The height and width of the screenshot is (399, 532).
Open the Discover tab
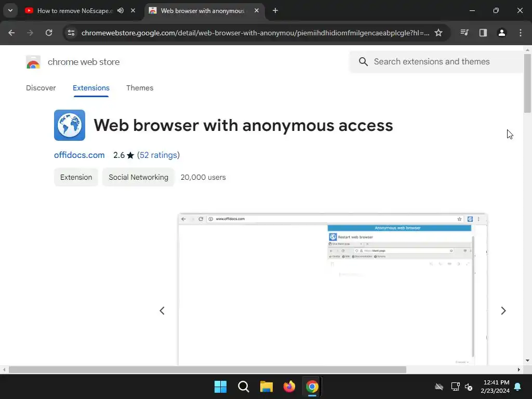[x=41, y=88]
